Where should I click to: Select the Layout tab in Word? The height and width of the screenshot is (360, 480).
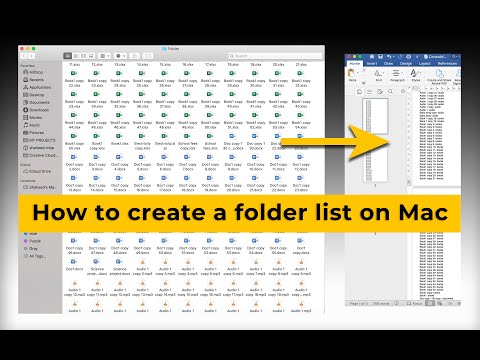pyautogui.click(x=425, y=63)
